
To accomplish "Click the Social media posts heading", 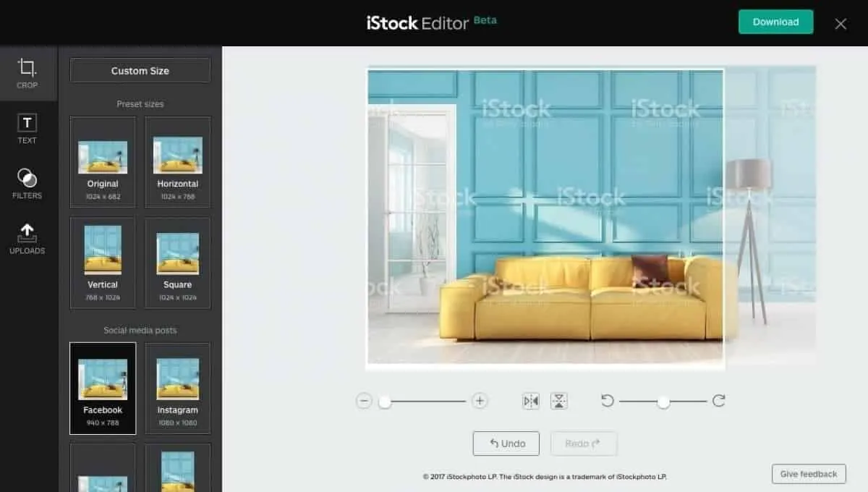I will [140, 331].
